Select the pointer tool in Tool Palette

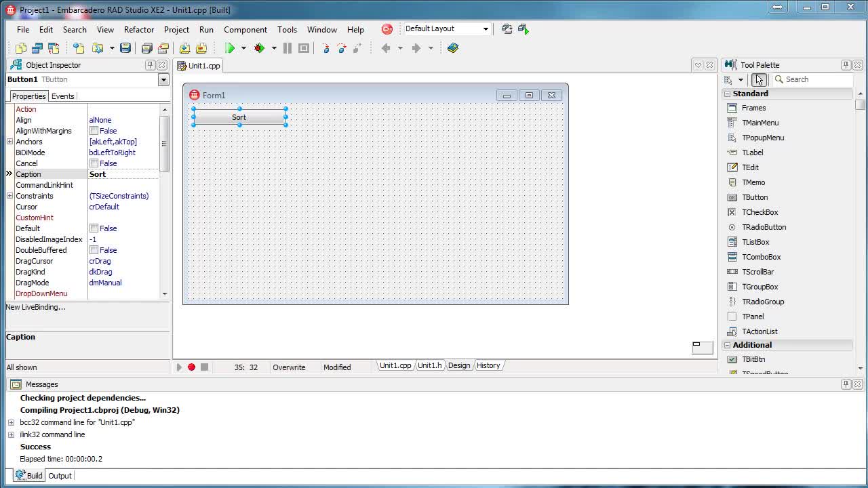[x=759, y=79]
